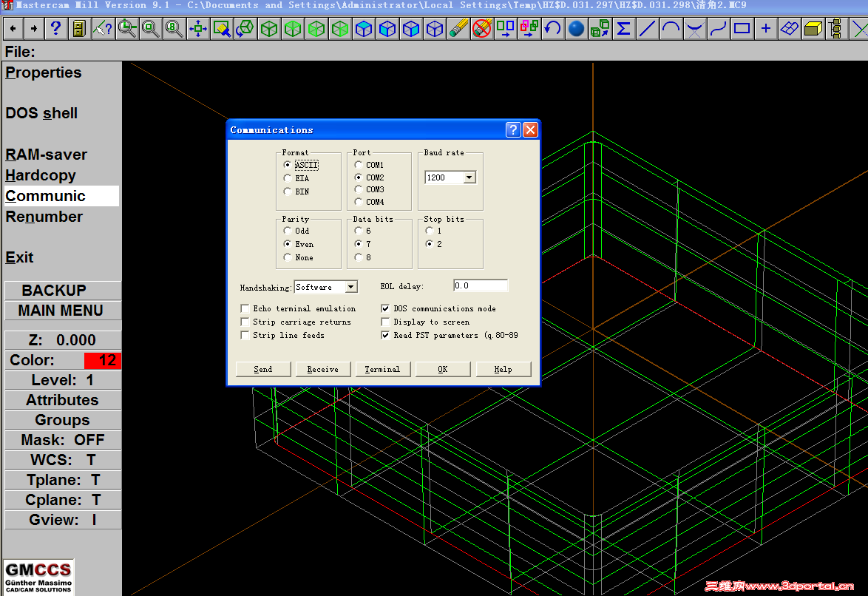Viewport: 868px width, 596px height.
Task: Click the Receive button
Action: coord(323,369)
